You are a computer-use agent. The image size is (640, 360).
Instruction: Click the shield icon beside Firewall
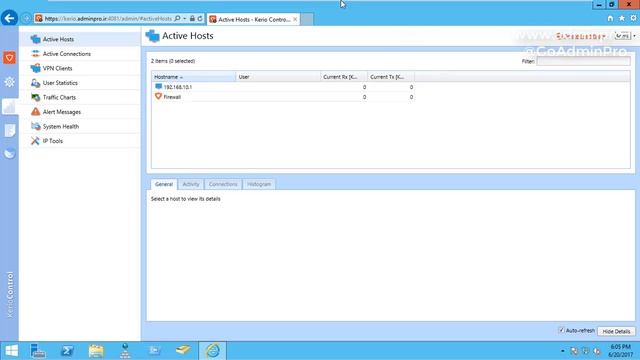(x=158, y=96)
